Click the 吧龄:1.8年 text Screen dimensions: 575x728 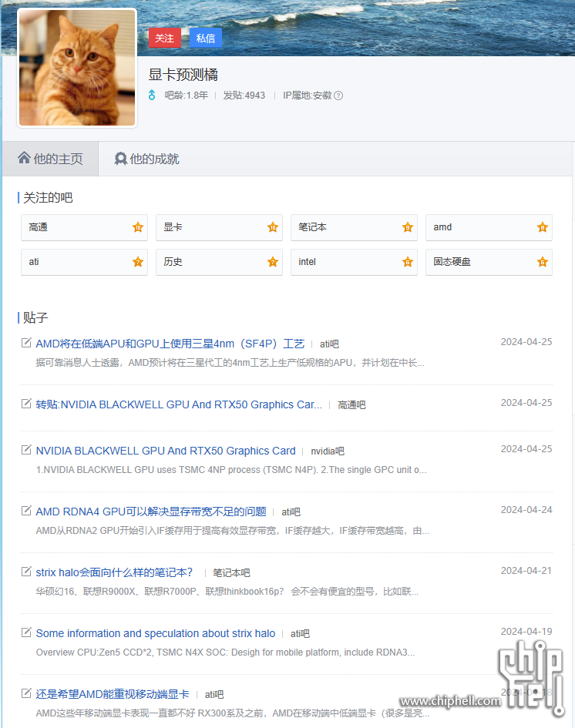(187, 96)
